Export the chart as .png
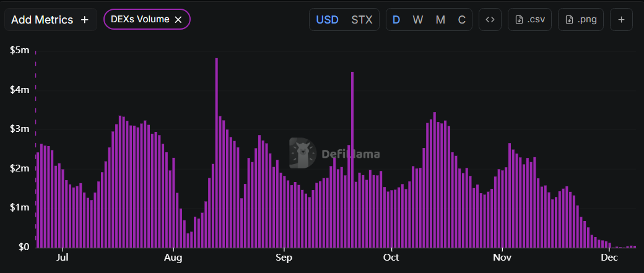This screenshot has height=273, width=644. click(x=580, y=20)
